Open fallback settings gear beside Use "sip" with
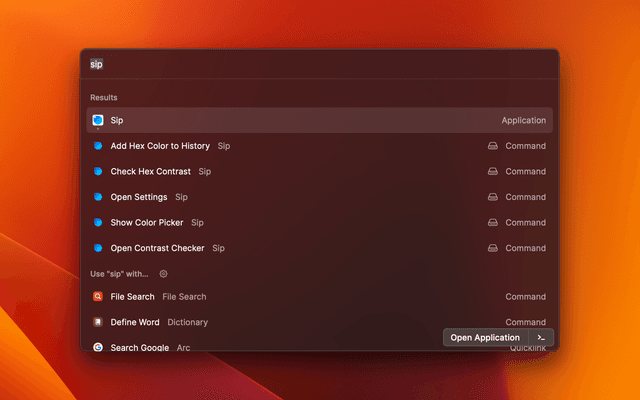The height and width of the screenshot is (400, 640). 163,273
